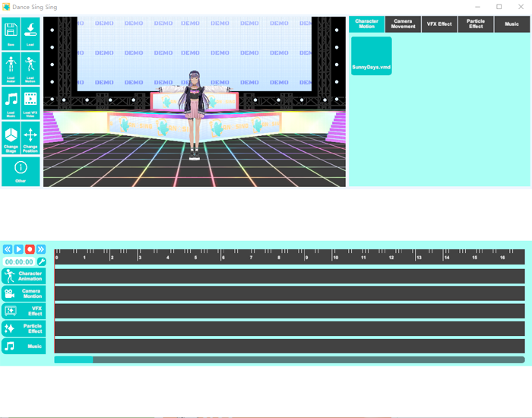532x418 pixels.
Task: Open the Load Motion tool
Action: 30,68
